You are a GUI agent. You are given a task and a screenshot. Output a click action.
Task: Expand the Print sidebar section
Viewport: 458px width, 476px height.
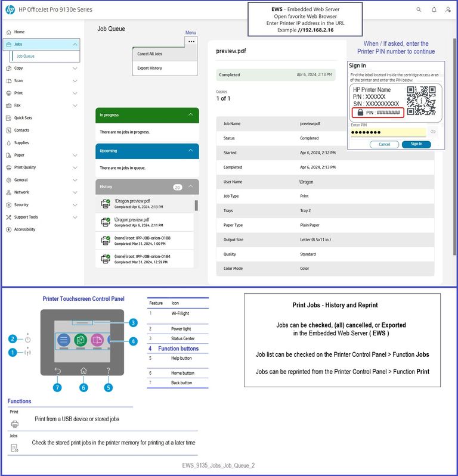pos(75,93)
